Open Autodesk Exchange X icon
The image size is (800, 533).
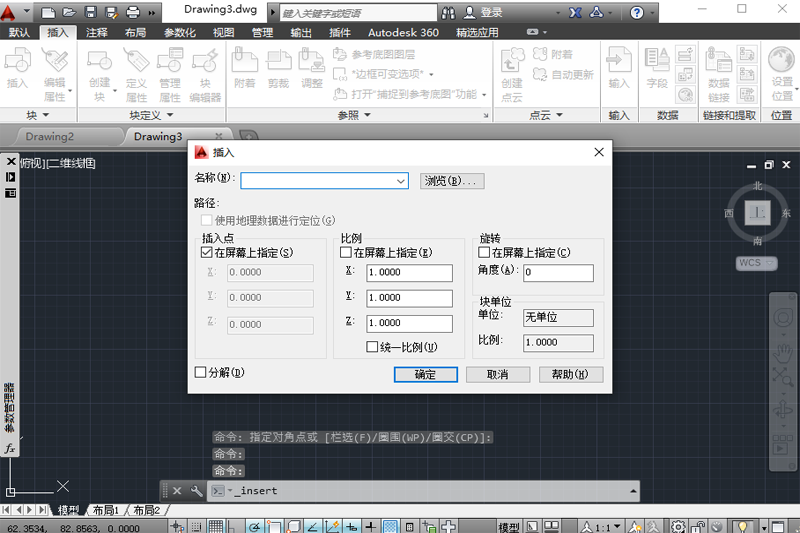coord(575,13)
